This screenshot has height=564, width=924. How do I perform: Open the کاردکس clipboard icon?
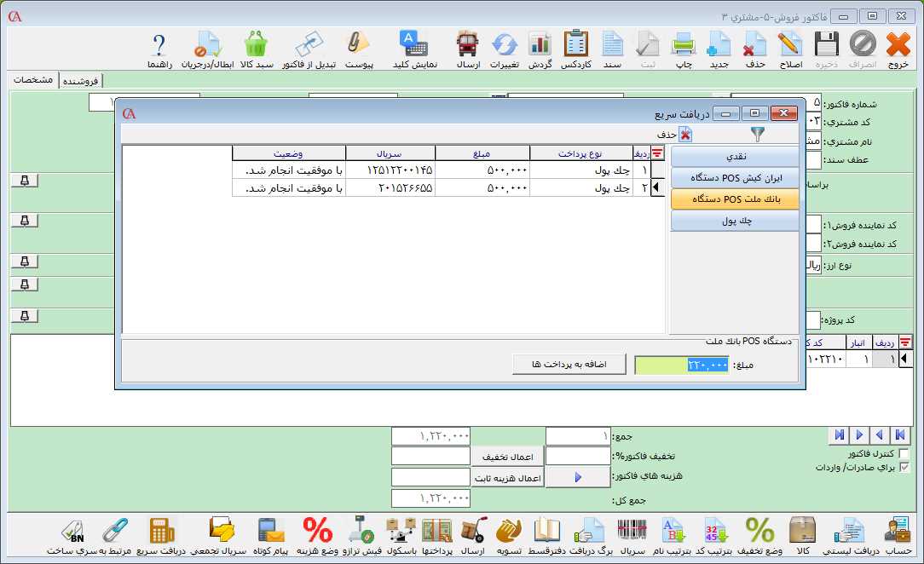576,49
